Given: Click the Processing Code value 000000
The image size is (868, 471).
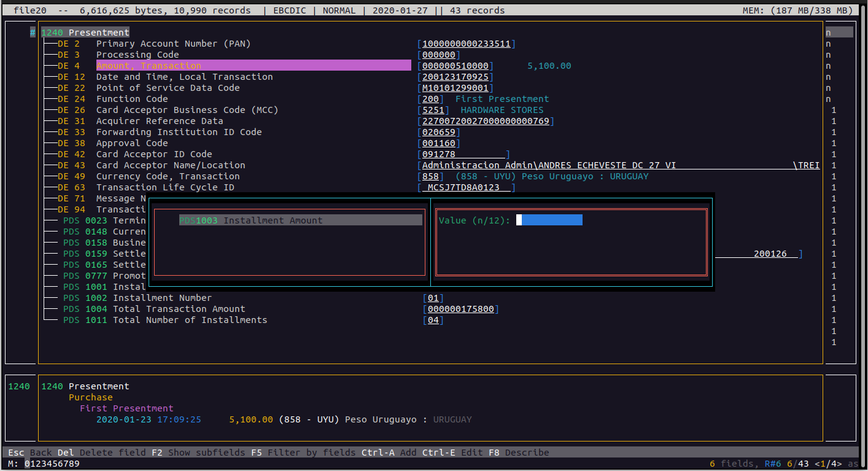Looking at the screenshot, I should tap(438, 55).
